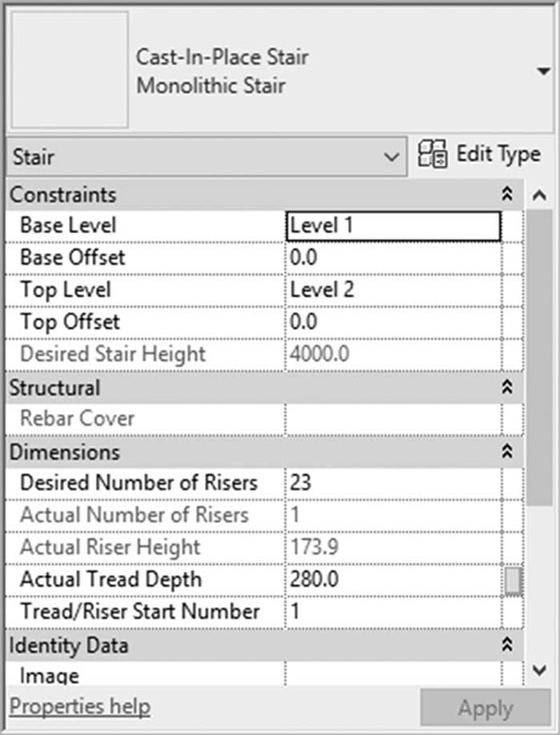Click the Actual Number of Risers label
Viewport: 560px width, 735px height.
134,515
